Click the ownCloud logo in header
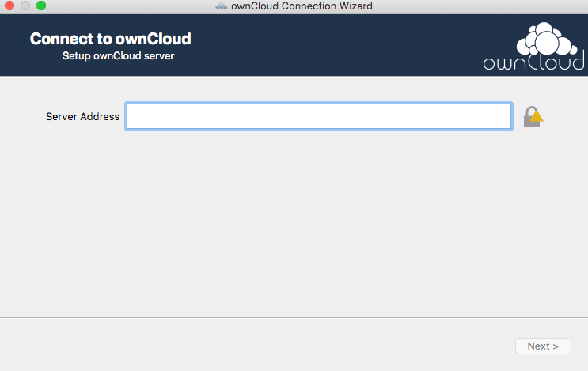 (x=534, y=47)
